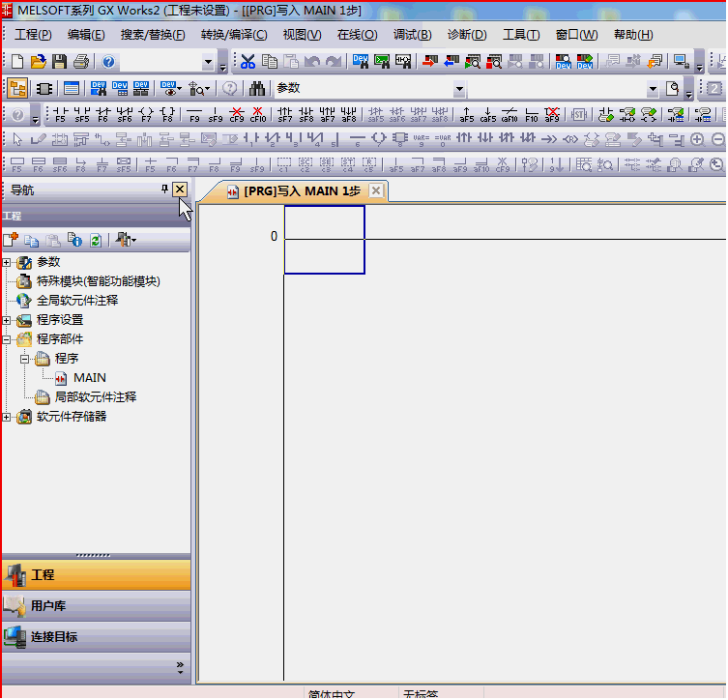Screen dimensions: 728x700
Task: Click refresh icon in project panel toolbar
Action: point(95,240)
